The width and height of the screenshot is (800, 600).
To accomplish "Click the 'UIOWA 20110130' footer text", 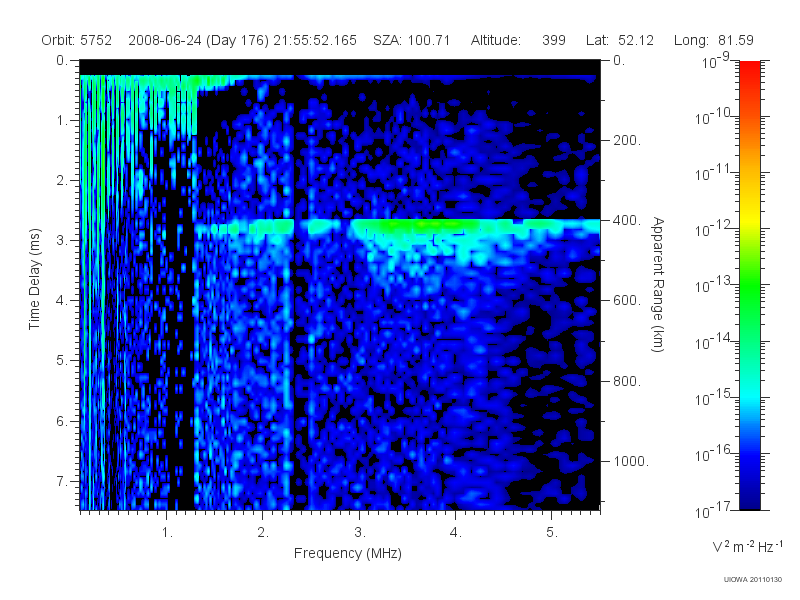I will pyautogui.click(x=753, y=580).
